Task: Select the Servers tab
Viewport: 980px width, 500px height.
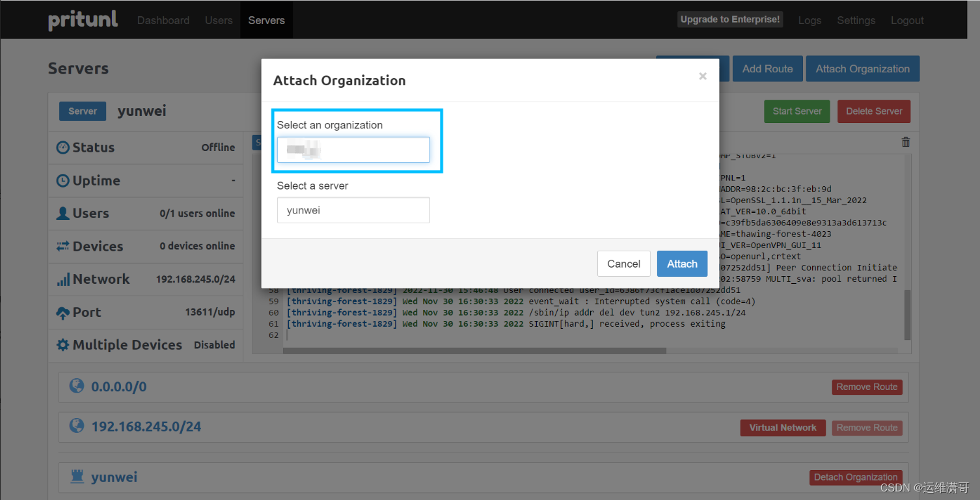Action: pos(267,20)
